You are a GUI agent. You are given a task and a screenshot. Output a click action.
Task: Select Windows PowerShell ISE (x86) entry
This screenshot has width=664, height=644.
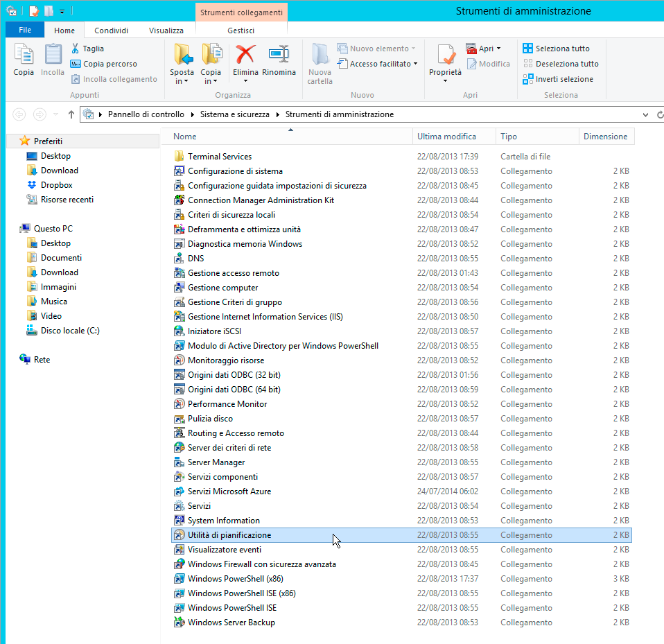click(x=241, y=593)
